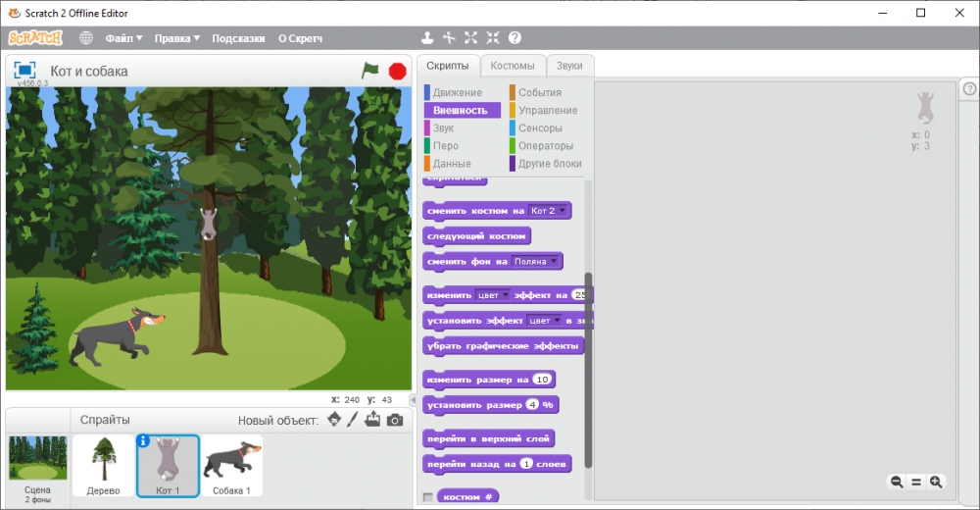Zoom out the scripts area
Screen dimensions: 980x510
[897, 482]
